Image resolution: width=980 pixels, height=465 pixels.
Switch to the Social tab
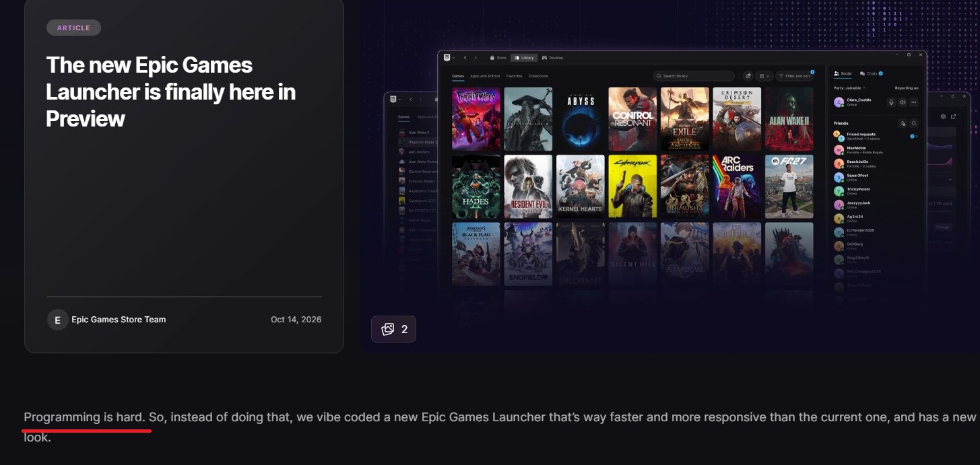(843, 73)
